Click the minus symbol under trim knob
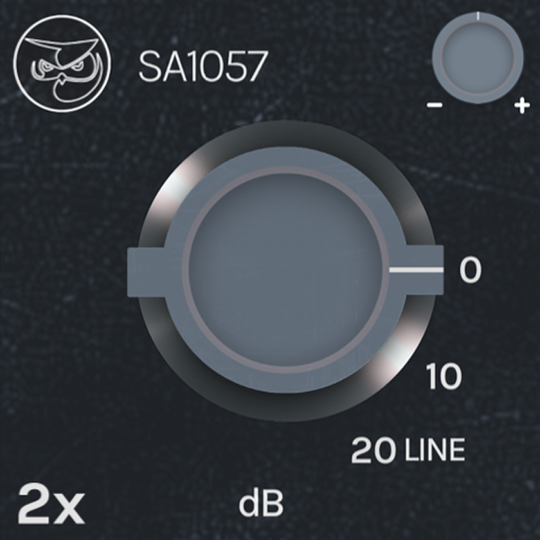540x540 pixels. tap(435, 105)
